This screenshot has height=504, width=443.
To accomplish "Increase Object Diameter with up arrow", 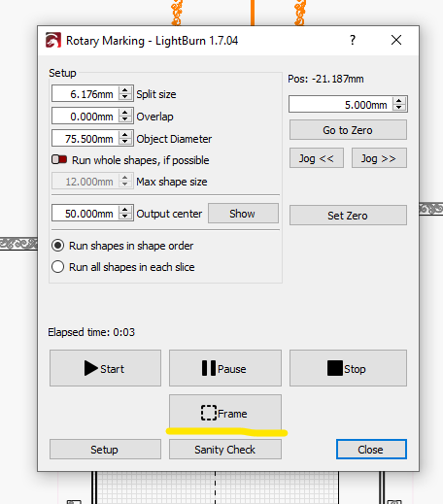I will tap(125, 135).
